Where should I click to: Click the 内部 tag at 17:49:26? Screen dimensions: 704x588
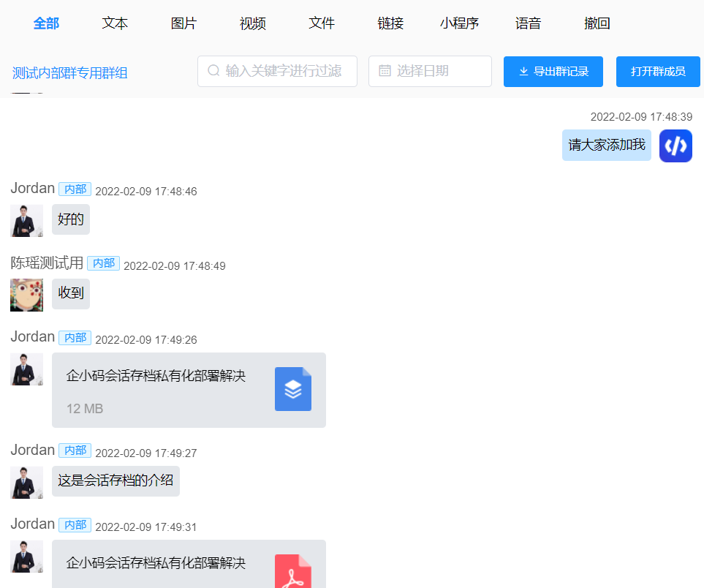point(75,338)
